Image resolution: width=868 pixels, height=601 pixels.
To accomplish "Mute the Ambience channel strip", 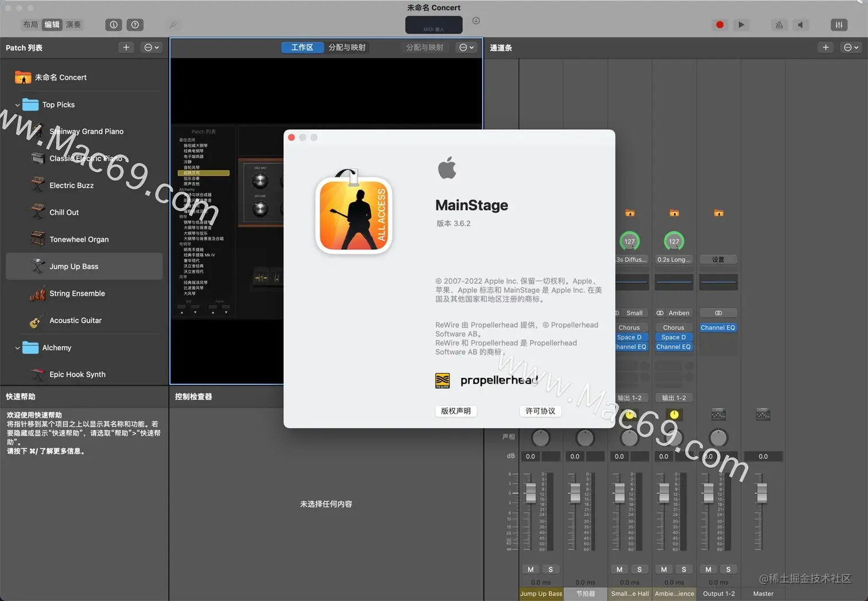I will click(x=664, y=569).
